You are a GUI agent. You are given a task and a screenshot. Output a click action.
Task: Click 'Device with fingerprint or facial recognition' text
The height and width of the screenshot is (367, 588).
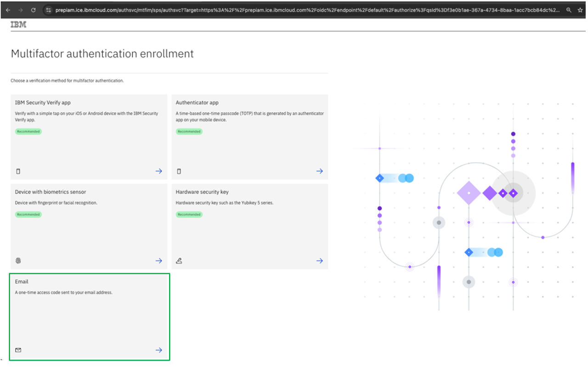[x=56, y=203]
